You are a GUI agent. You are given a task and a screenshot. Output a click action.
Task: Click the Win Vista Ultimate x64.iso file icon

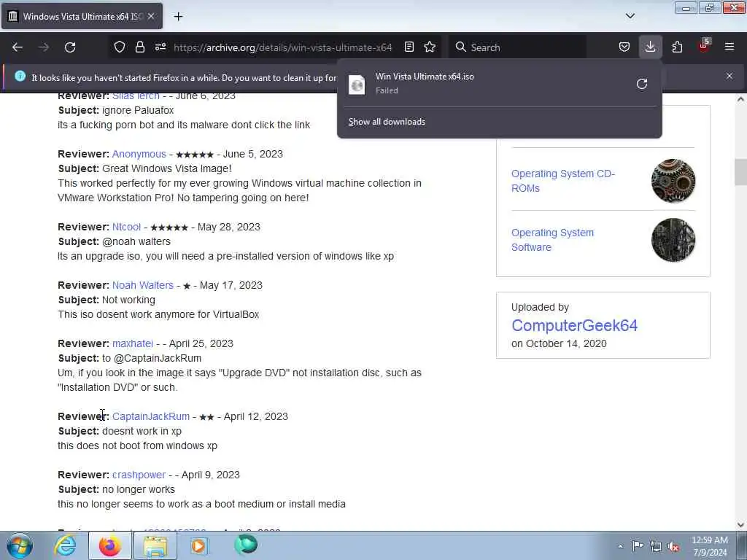point(357,85)
